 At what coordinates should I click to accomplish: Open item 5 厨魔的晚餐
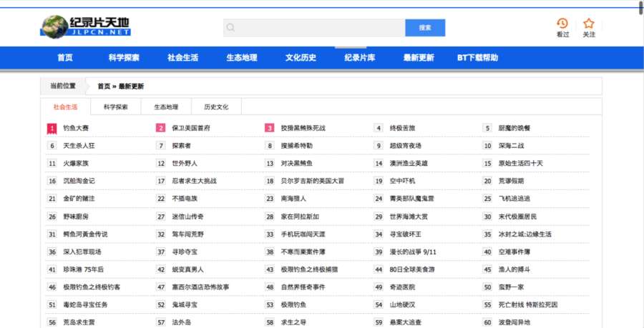click(514, 128)
